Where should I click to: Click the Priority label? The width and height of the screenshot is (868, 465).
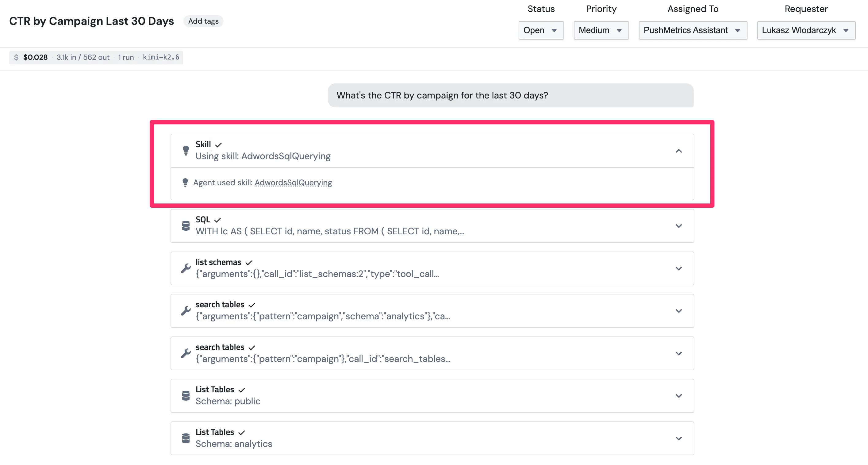[x=601, y=9]
